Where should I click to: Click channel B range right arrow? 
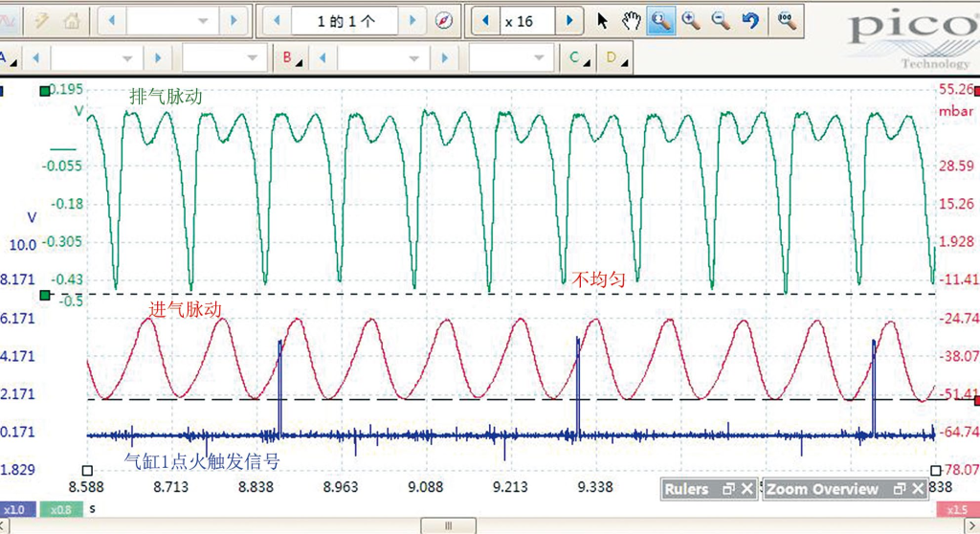(444, 58)
